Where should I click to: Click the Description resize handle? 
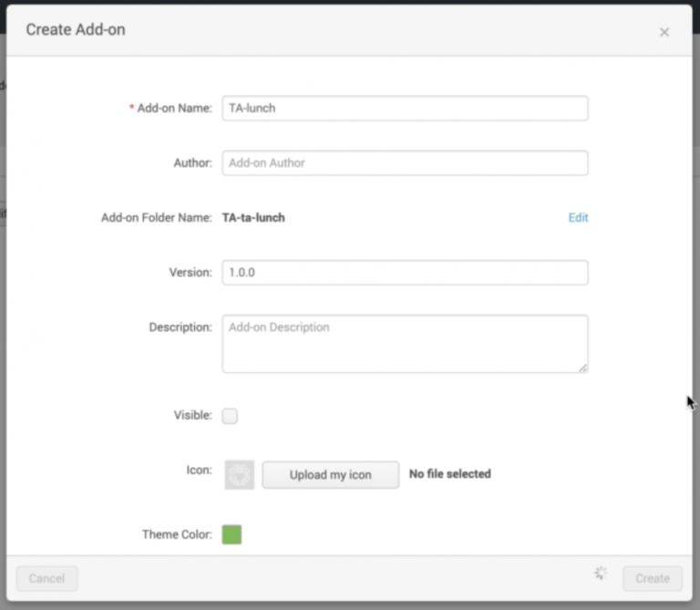click(x=583, y=368)
